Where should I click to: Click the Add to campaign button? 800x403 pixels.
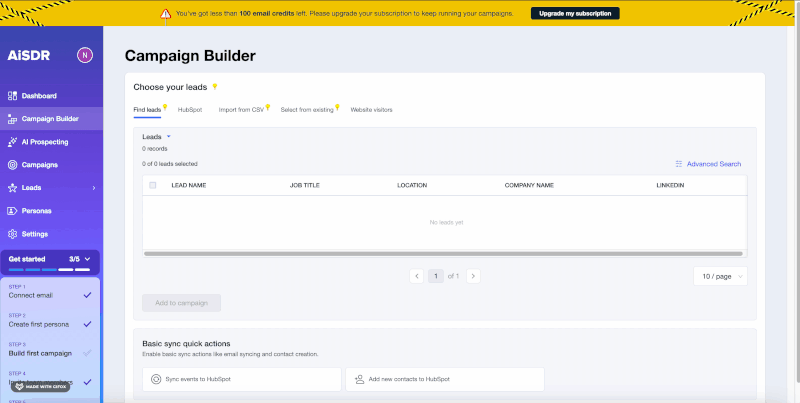coord(182,303)
